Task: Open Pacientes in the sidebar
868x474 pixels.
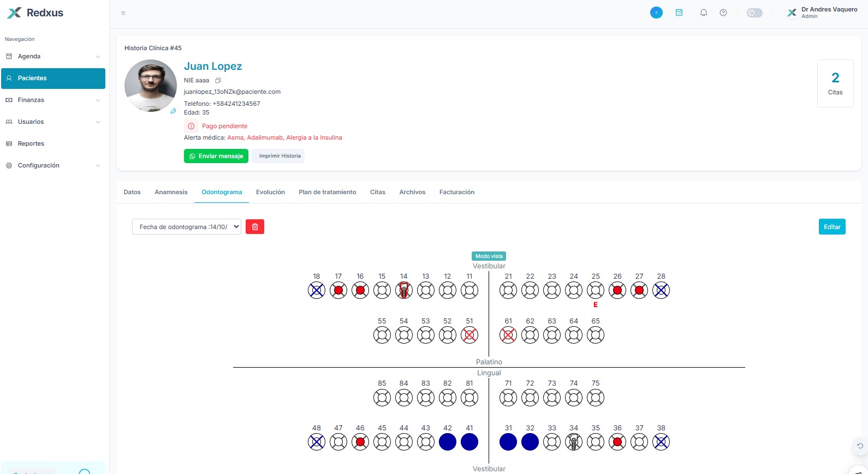Action: pyautogui.click(x=53, y=78)
